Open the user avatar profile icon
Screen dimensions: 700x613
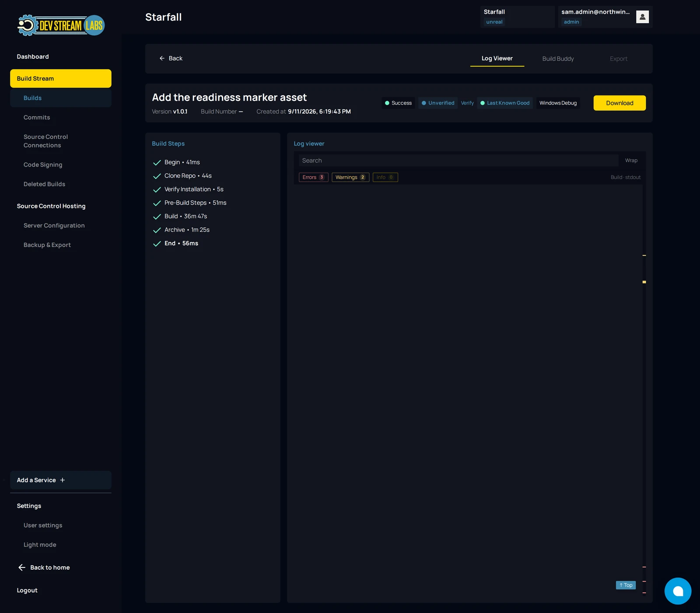[x=642, y=17]
